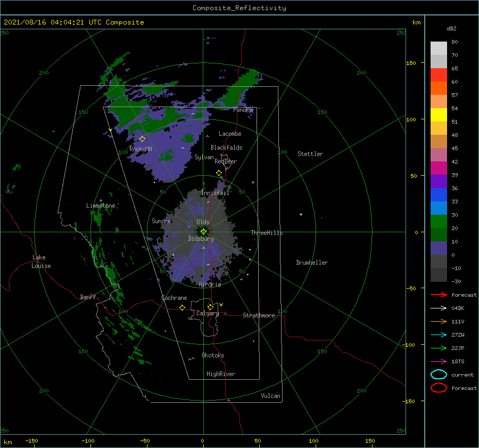This screenshot has width=479, height=448.
Task: Click the Drumheller city label
Action: [x=312, y=263]
